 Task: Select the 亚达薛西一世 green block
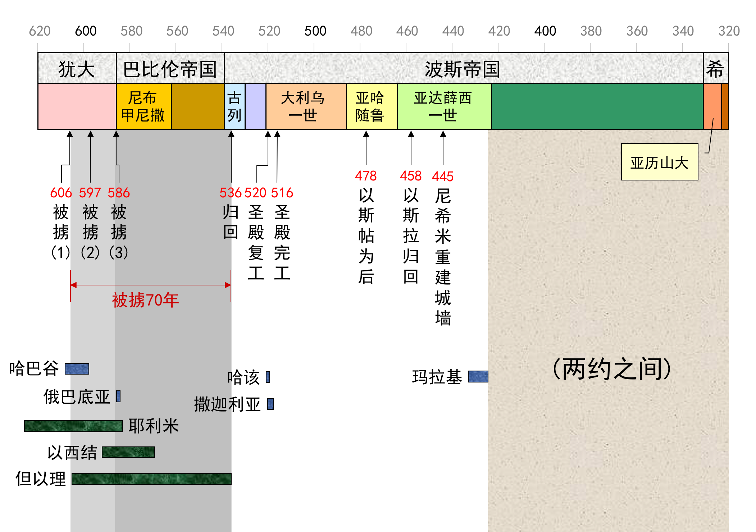[x=443, y=106]
